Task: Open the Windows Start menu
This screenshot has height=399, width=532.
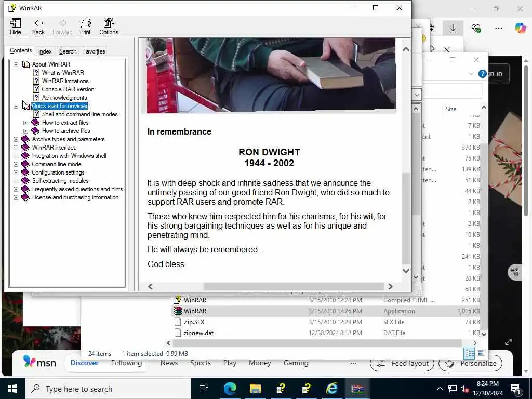Action: (x=12, y=389)
